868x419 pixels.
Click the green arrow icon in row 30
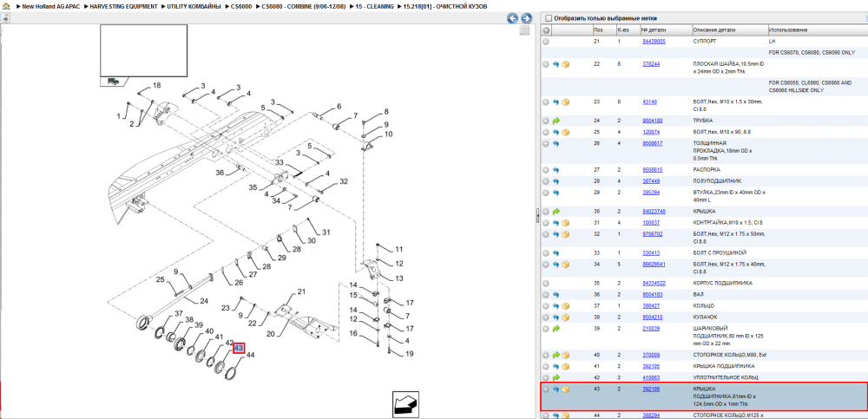coord(556,212)
